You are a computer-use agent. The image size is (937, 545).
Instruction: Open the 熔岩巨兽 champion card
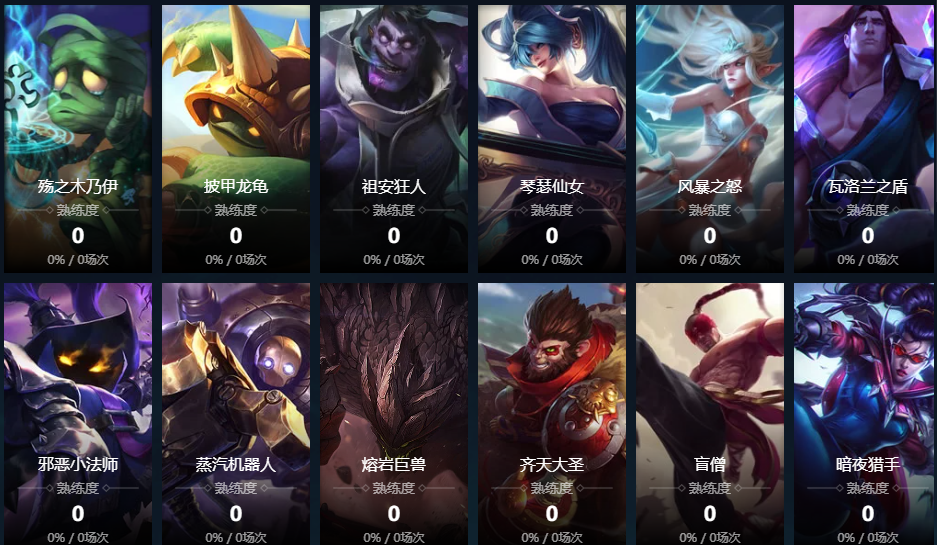point(394,414)
